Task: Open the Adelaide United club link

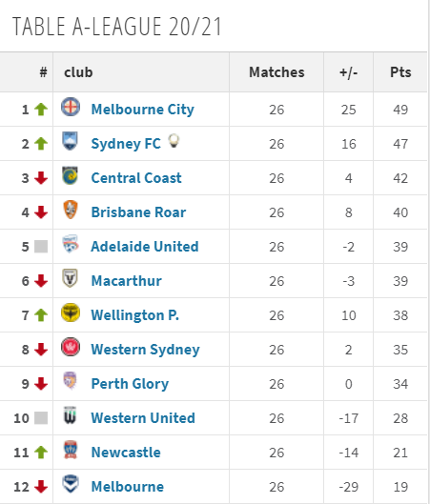Action: [145, 247]
